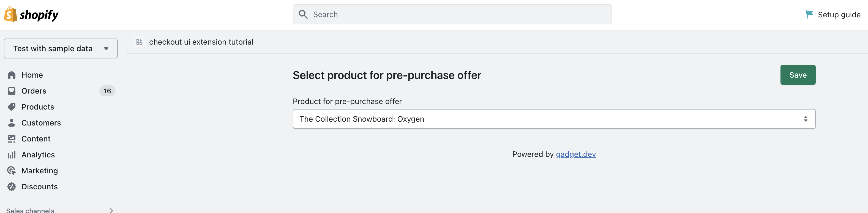Click the app grid icon beside tutorial title
Image resolution: width=868 pixels, height=213 pixels.
(139, 42)
